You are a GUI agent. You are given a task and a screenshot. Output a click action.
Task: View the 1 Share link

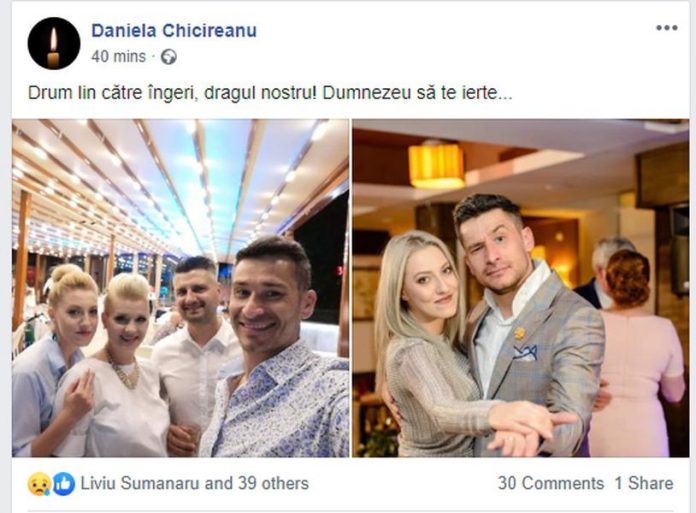(644, 483)
